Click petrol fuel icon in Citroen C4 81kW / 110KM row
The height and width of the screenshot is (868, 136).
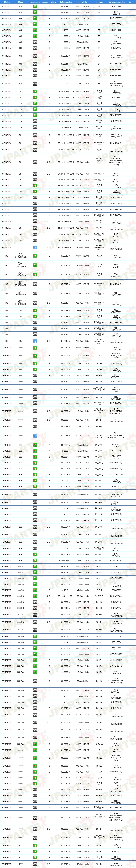(35, 18)
